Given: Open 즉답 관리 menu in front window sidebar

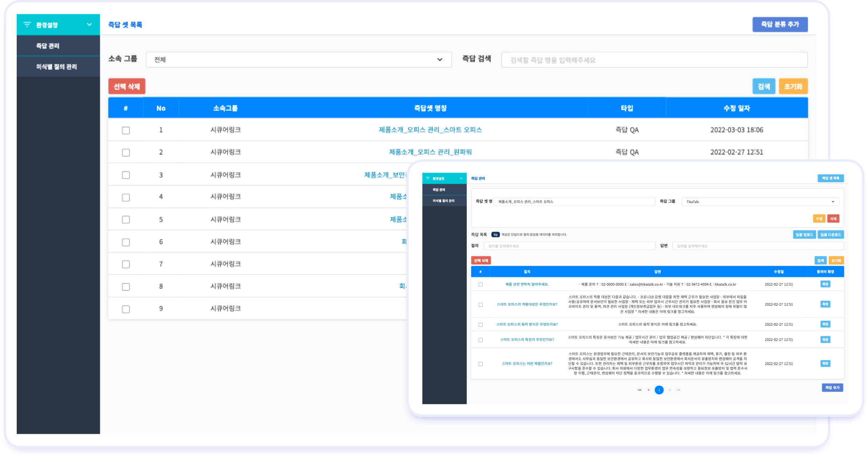Looking at the screenshot, I should pos(444,190).
